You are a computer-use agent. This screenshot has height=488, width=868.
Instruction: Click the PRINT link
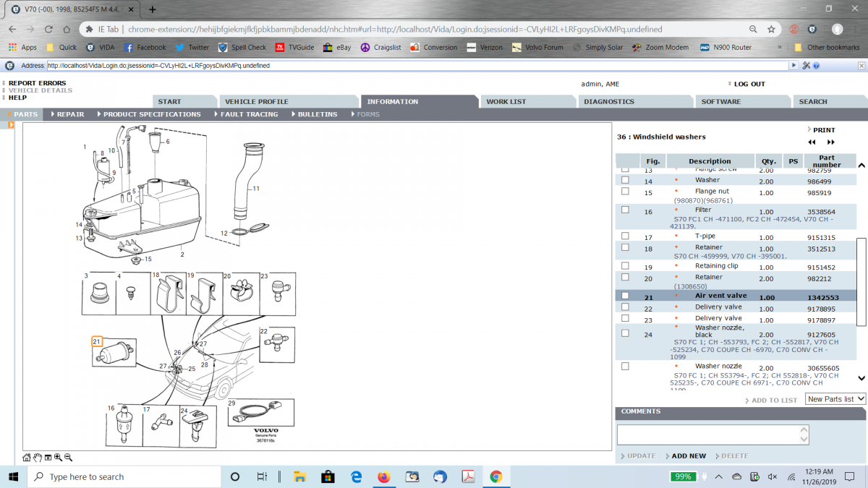point(823,130)
